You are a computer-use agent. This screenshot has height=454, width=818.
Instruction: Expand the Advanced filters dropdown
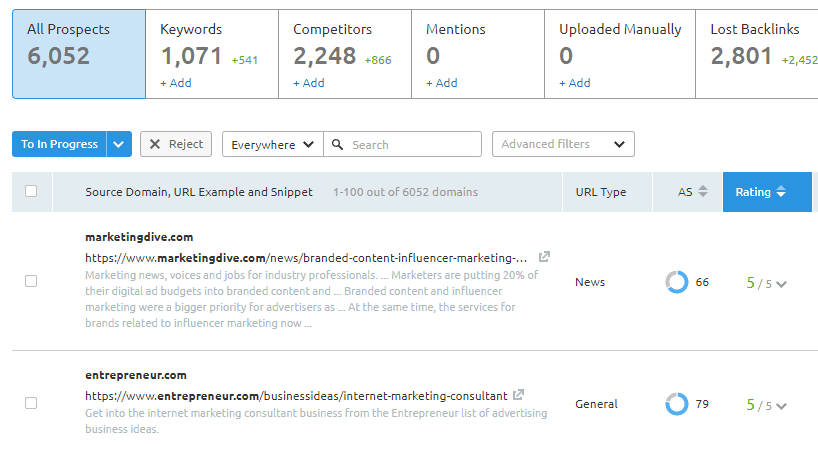pyautogui.click(x=563, y=144)
